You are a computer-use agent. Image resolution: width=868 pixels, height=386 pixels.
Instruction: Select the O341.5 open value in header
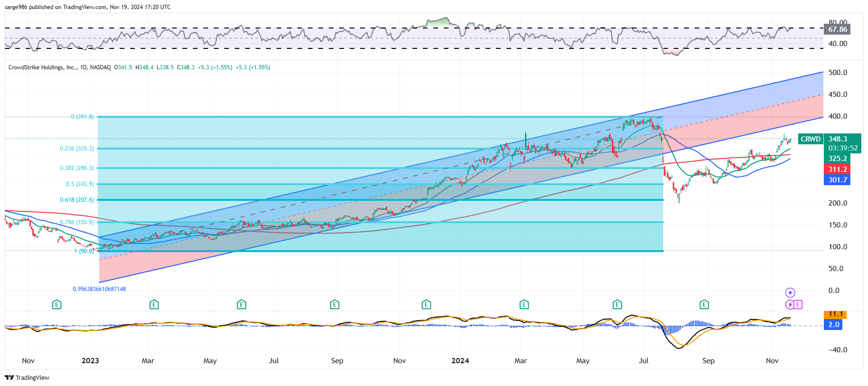click(x=124, y=67)
